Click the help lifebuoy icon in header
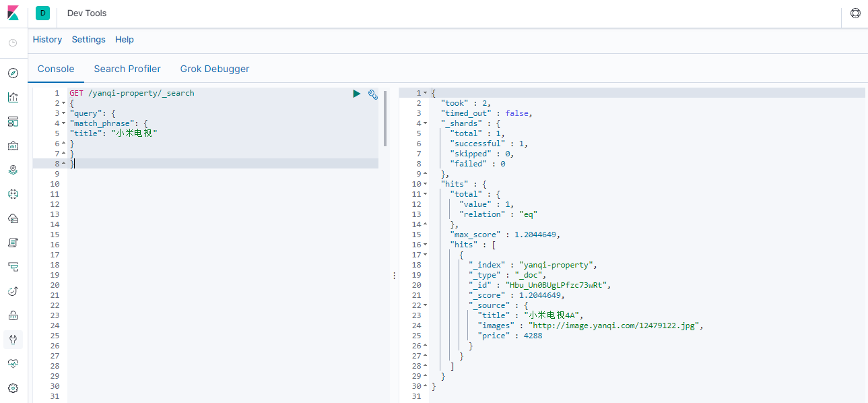The image size is (868, 403). (855, 13)
